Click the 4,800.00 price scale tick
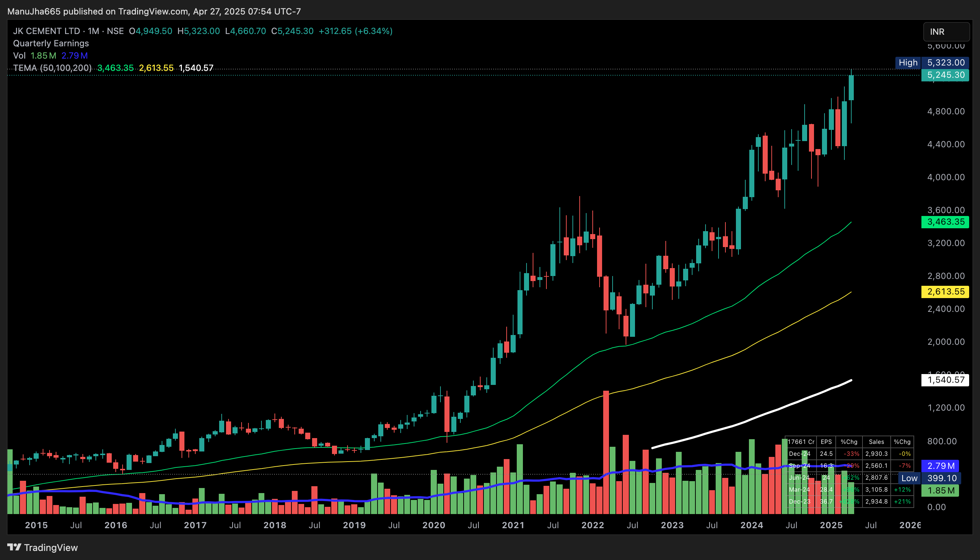Image resolution: width=980 pixels, height=560 pixels. (946, 111)
